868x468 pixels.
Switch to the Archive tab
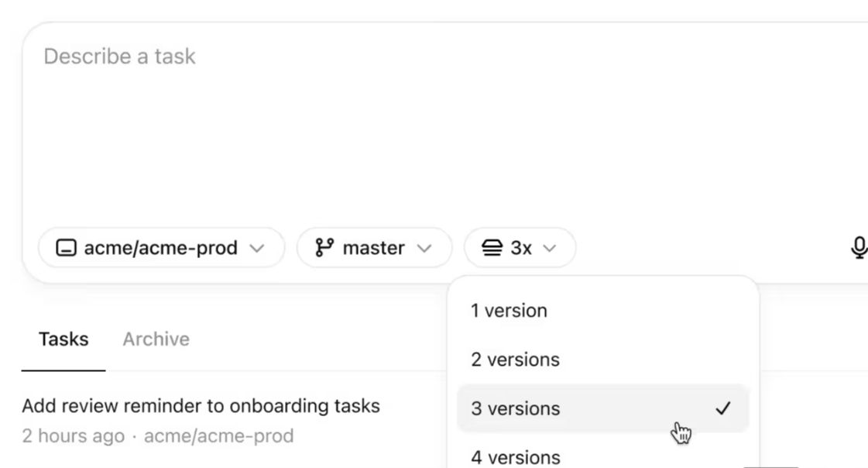click(156, 339)
